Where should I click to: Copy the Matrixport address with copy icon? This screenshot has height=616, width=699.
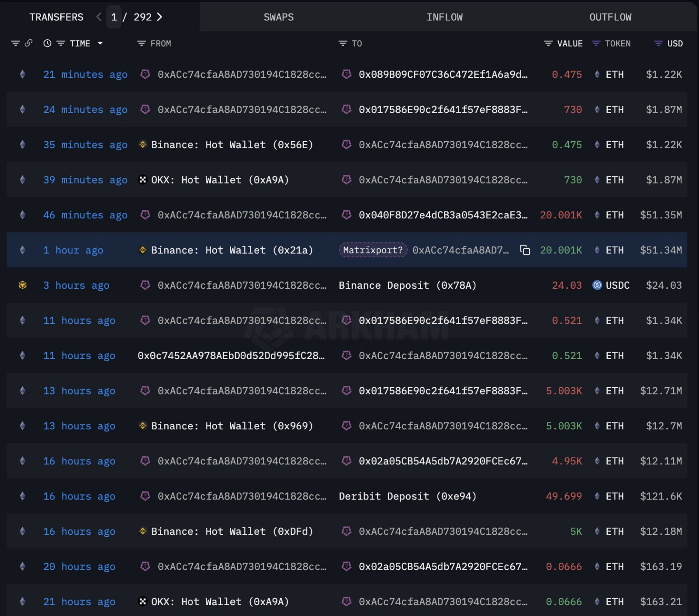525,250
